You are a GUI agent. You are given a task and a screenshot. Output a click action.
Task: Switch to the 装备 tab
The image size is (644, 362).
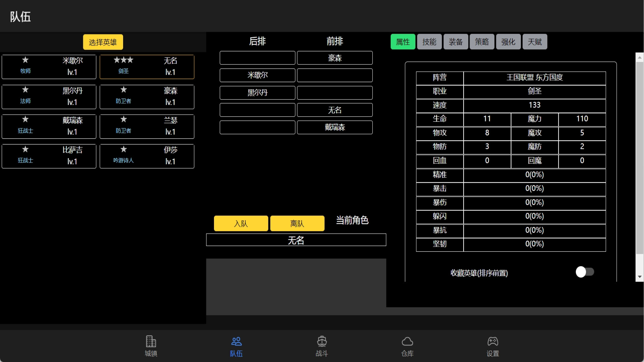[455, 42]
